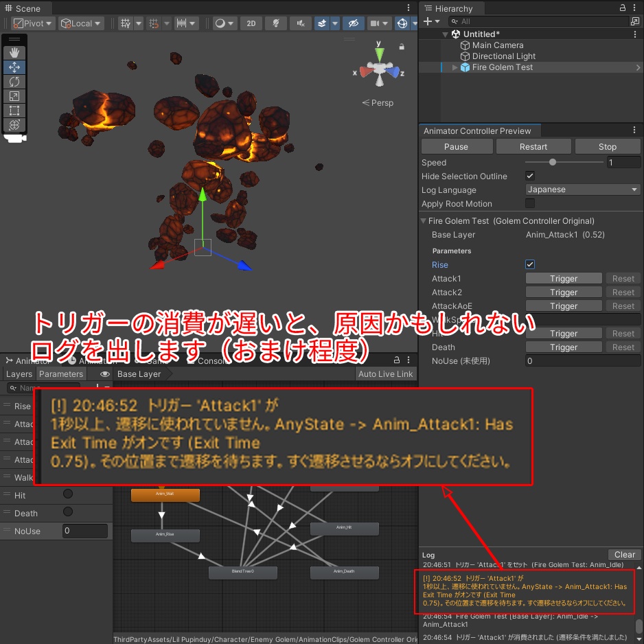Viewport: 644px width, 644px height.
Task: Open the grid visibility options icon
Action: pyautogui.click(x=126, y=23)
